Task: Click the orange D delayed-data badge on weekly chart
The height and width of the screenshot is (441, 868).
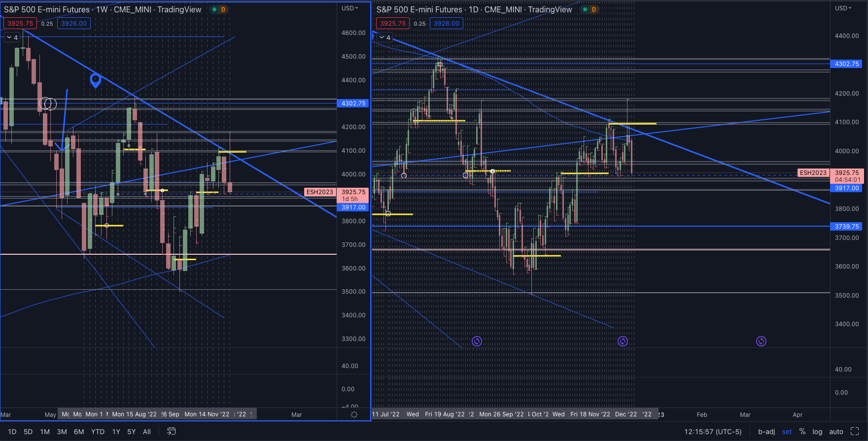Action: click(223, 9)
